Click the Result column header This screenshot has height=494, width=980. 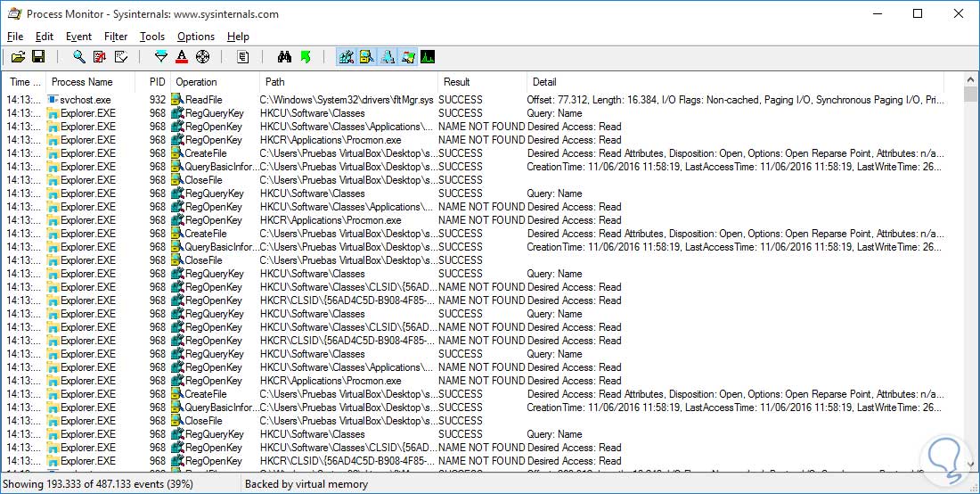point(482,82)
